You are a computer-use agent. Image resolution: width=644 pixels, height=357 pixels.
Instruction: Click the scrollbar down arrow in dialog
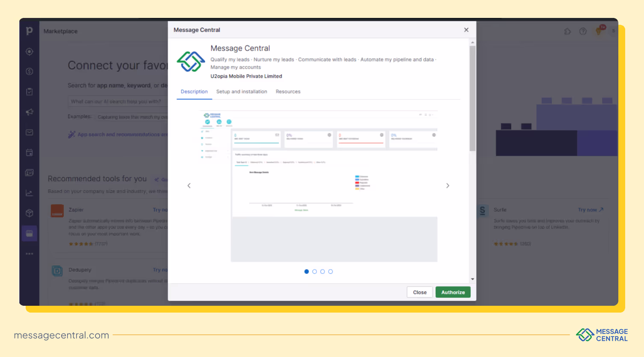click(473, 279)
